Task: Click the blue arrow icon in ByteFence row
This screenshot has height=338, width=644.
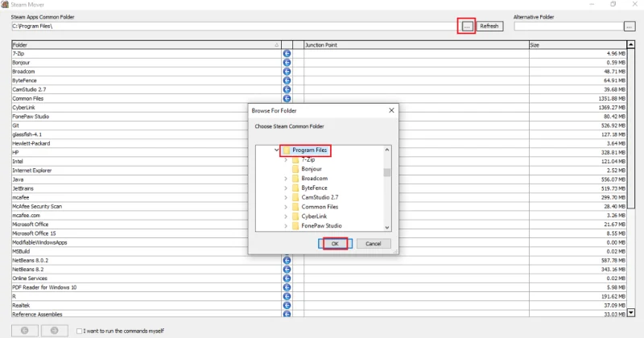Action: point(287,80)
